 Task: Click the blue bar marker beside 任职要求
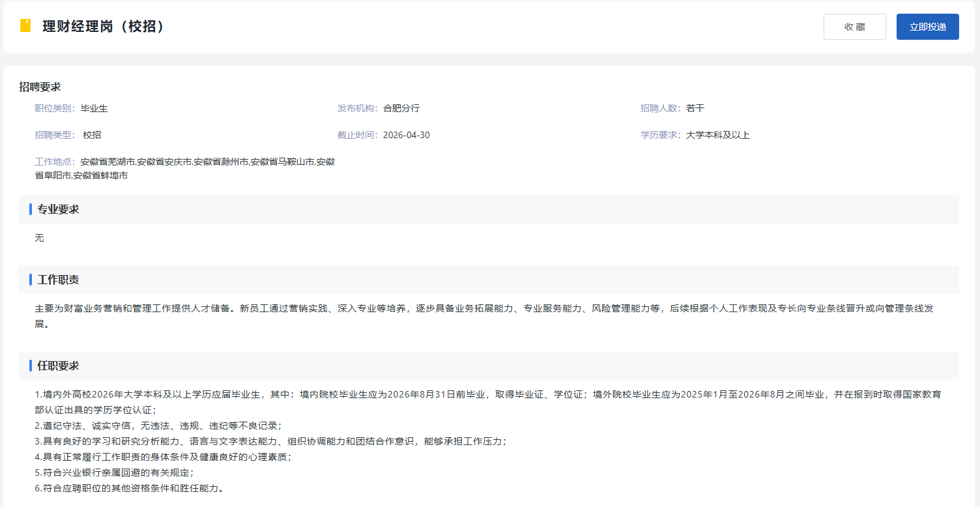[x=31, y=366]
